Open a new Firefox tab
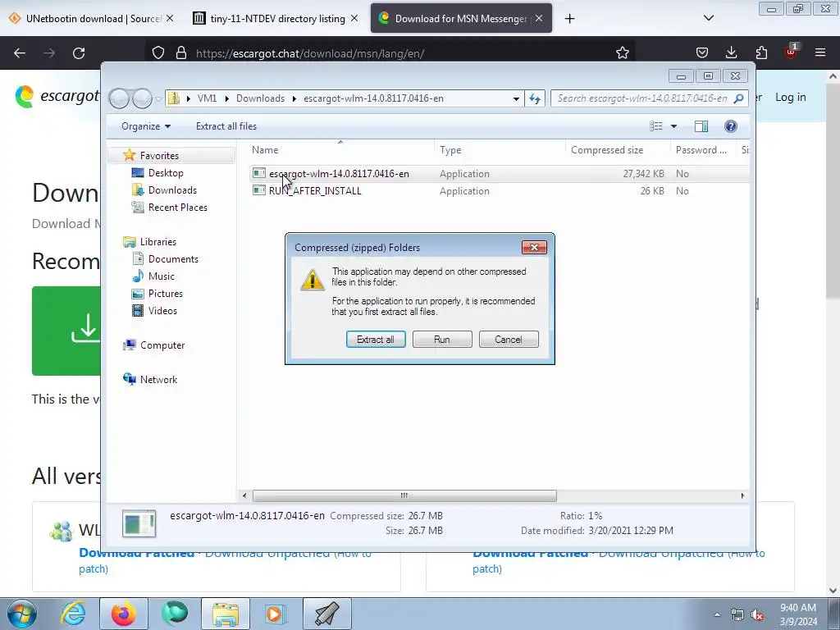 click(569, 19)
